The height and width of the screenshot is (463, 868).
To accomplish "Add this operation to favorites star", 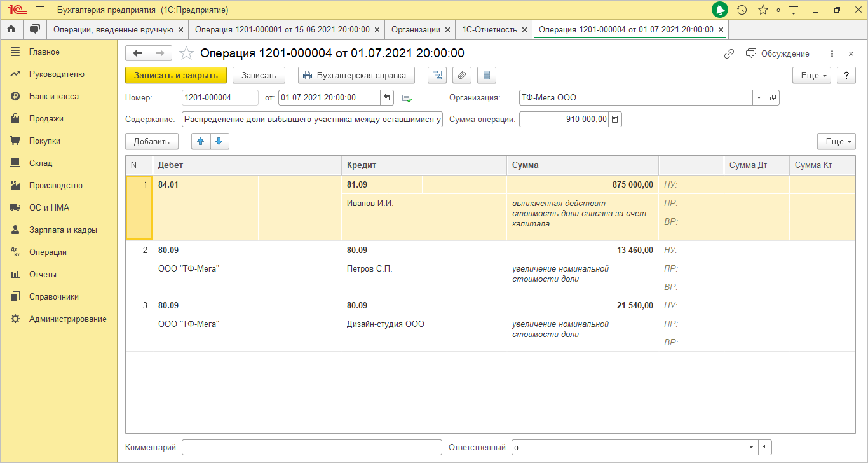I will 186,53.
